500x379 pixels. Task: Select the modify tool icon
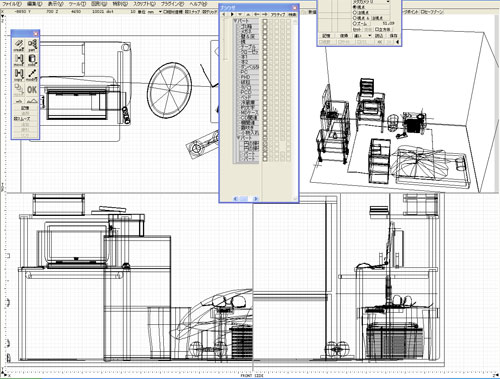(32, 75)
